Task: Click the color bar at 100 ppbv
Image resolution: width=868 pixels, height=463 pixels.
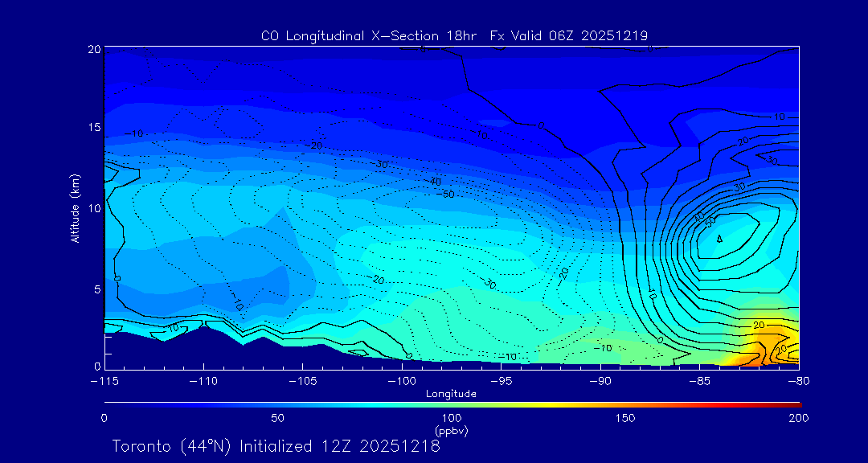Action: tap(452, 403)
